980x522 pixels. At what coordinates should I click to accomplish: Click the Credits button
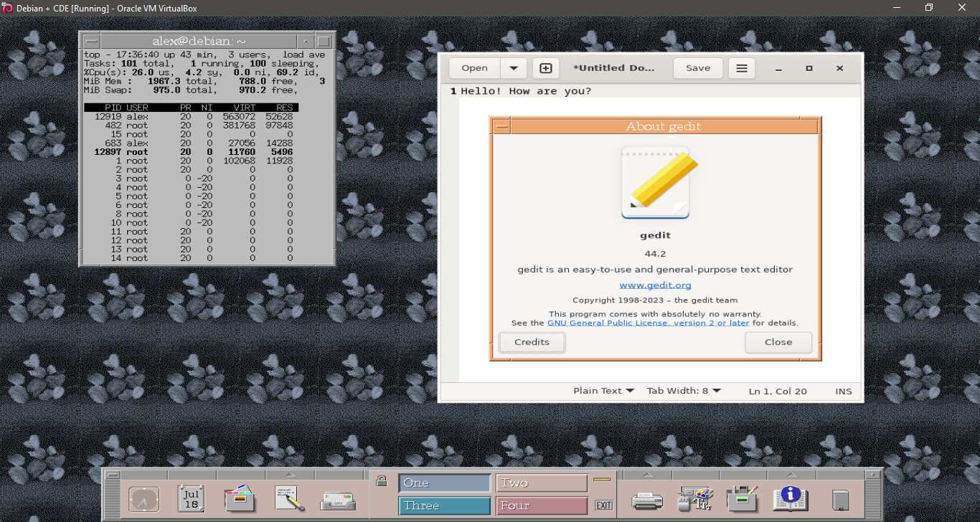(x=532, y=342)
